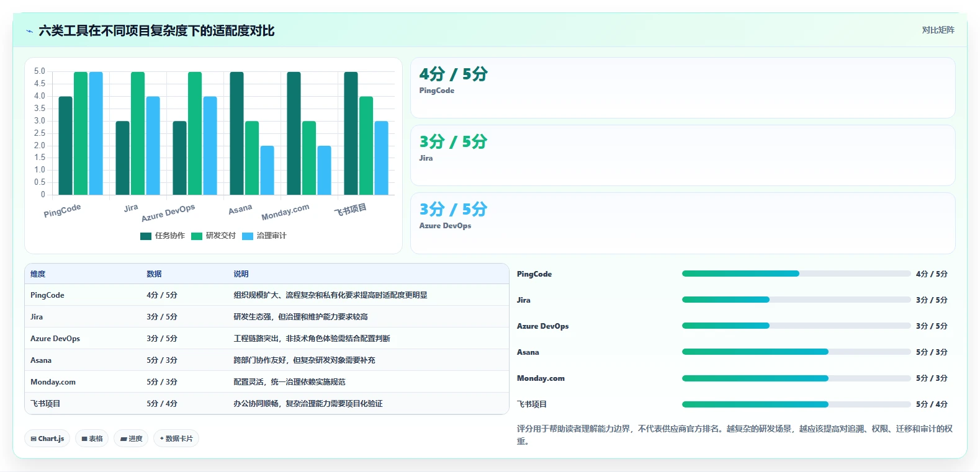
Task: Select the table description 办公协同顺畅，复杂治理能力需要项目化验证
Action: [x=308, y=404]
